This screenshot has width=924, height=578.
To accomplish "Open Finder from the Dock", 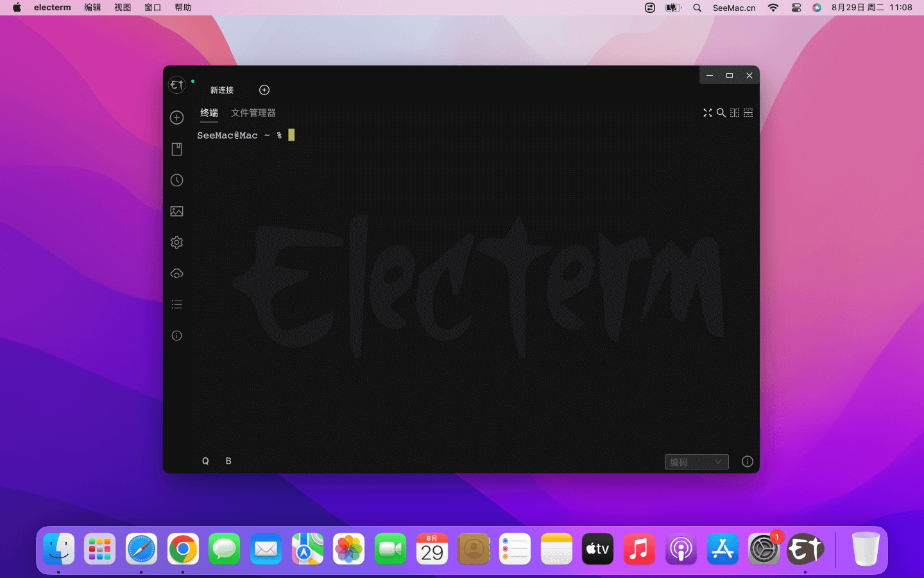I will tap(59, 549).
